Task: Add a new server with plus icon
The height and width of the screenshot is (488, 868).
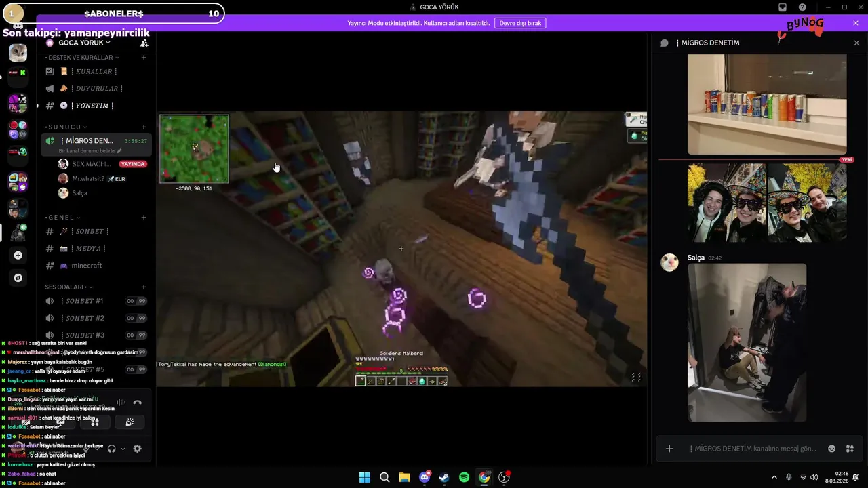Action: tap(18, 256)
